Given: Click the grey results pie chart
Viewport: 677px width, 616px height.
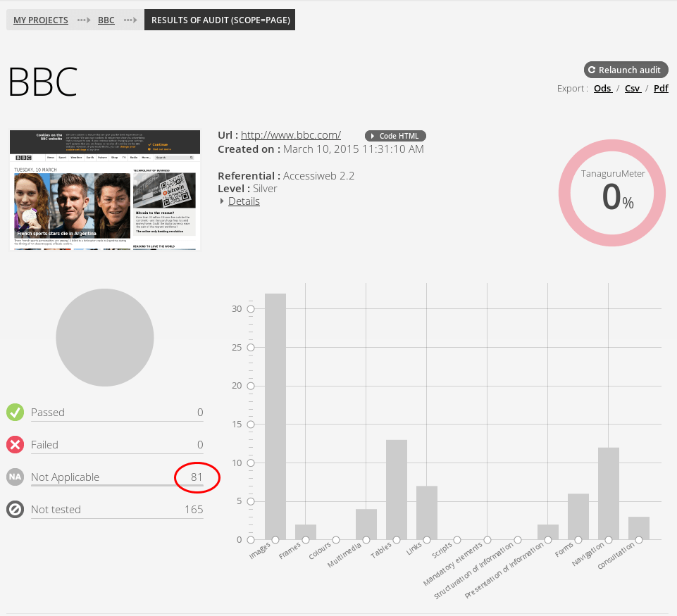Looking at the screenshot, I should pyautogui.click(x=105, y=337).
